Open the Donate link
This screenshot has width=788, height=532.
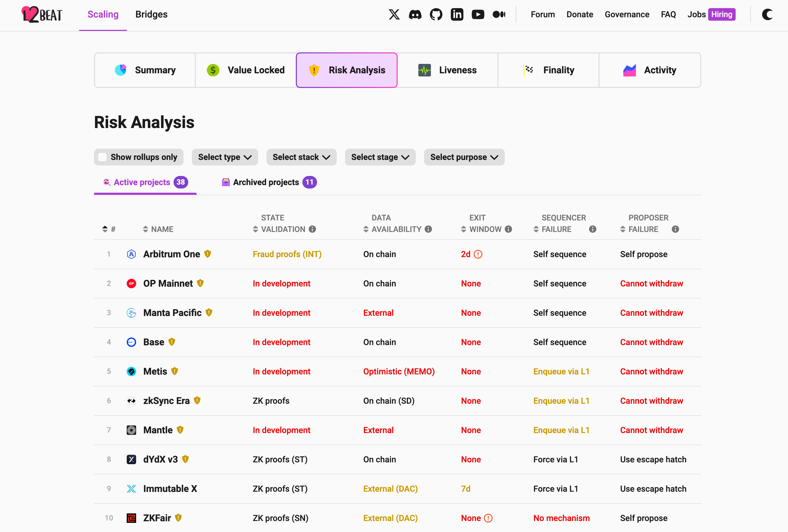[579, 14]
